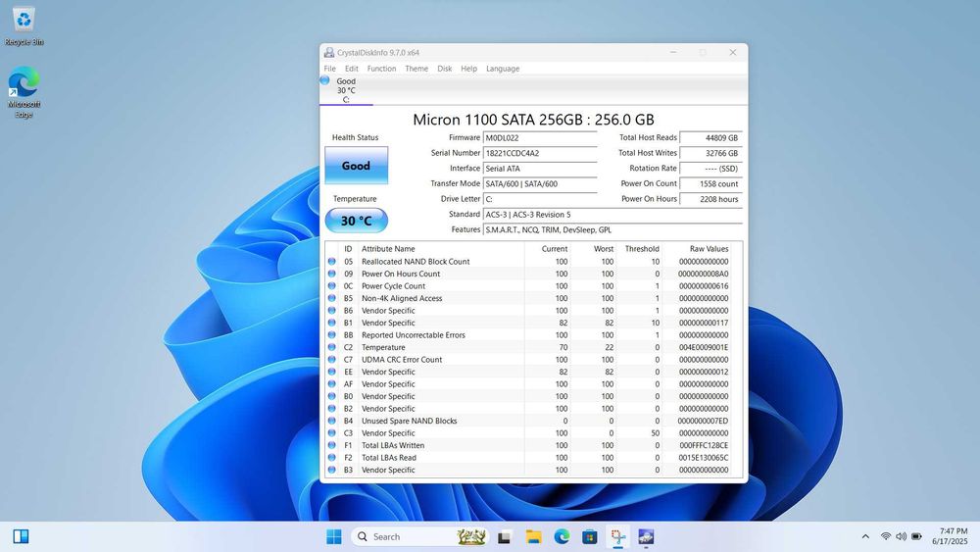Click status icon for ID C3 row
Screen dimensions: 980x552
[332, 433]
